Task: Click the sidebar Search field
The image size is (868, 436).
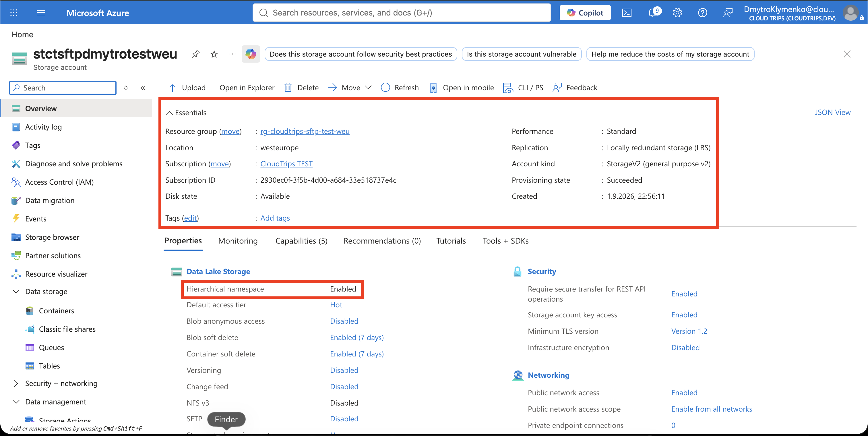Action: point(63,88)
